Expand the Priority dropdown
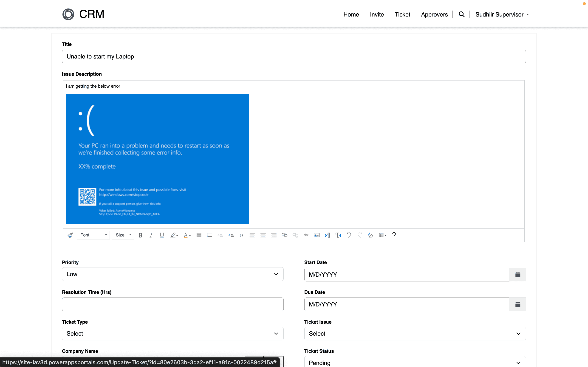Image resolution: width=588 pixels, height=367 pixels. point(172,274)
